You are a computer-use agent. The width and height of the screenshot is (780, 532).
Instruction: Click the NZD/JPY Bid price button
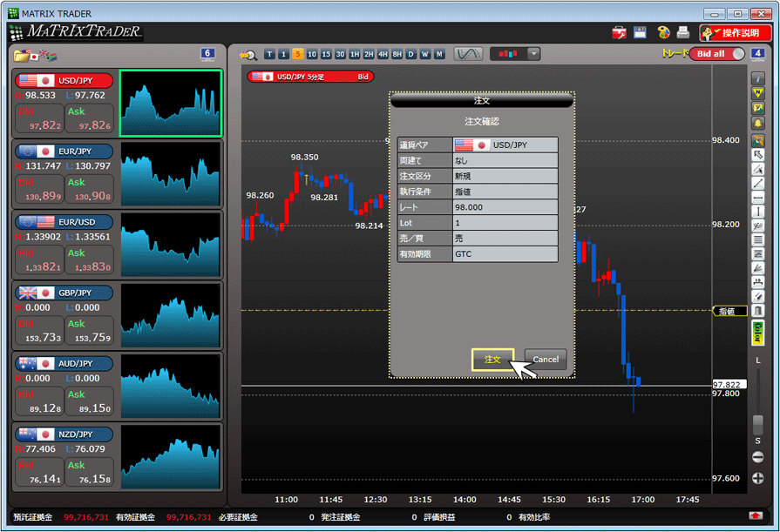[x=39, y=472]
